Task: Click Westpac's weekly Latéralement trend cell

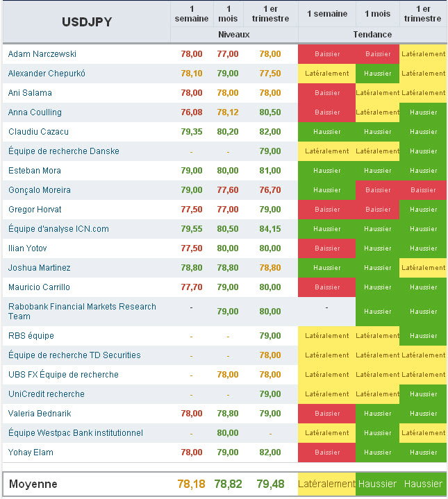Action: (x=326, y=432)
